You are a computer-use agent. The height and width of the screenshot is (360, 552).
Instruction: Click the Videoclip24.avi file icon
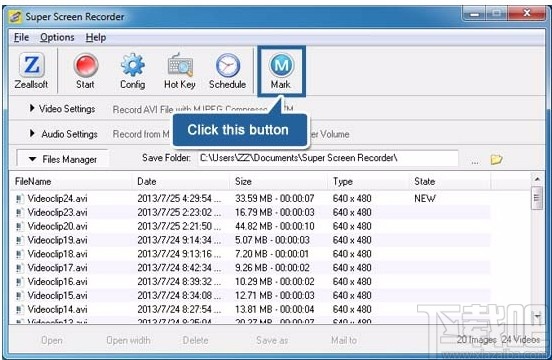click(x=20, y=198)
